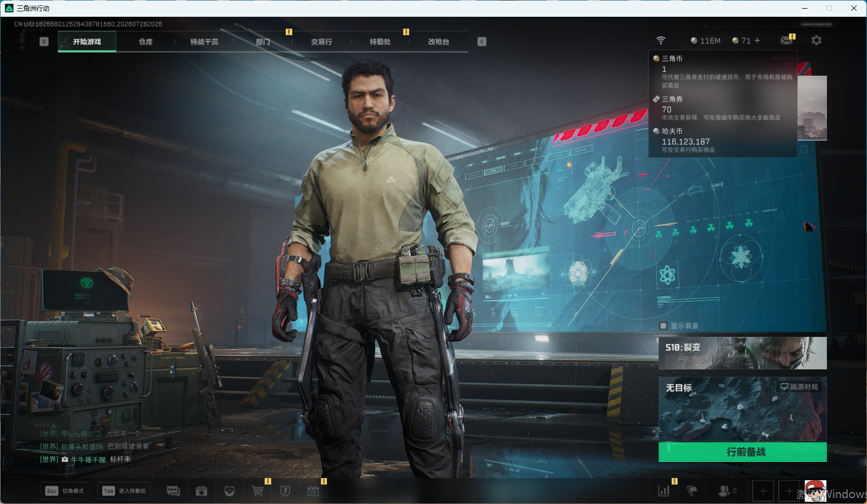Image resolution: width=867 pixels, height=504 pixels.
Task: Open the 特勤处 tab
Action: click(380, 42)
